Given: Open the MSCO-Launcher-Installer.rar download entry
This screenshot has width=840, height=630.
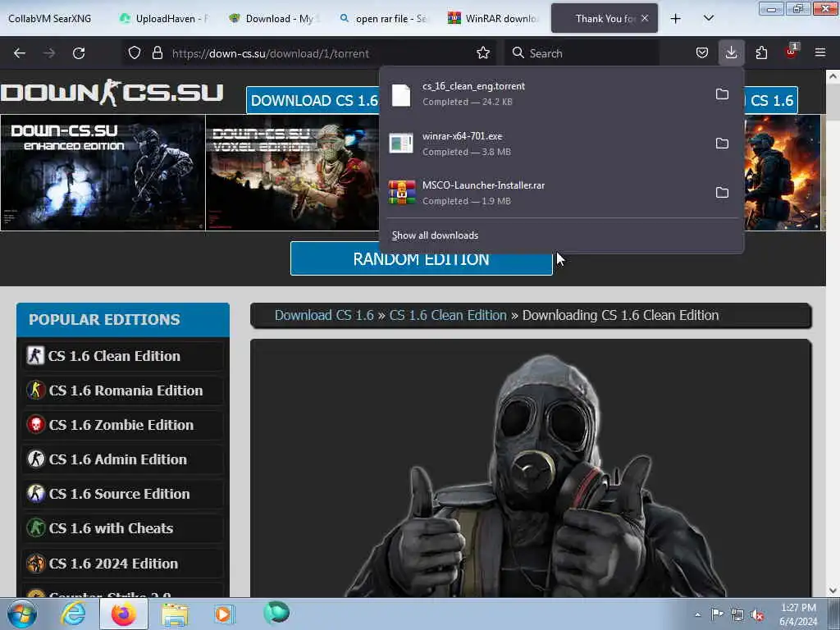Looking at the screenshot, I should click(546, 193).
